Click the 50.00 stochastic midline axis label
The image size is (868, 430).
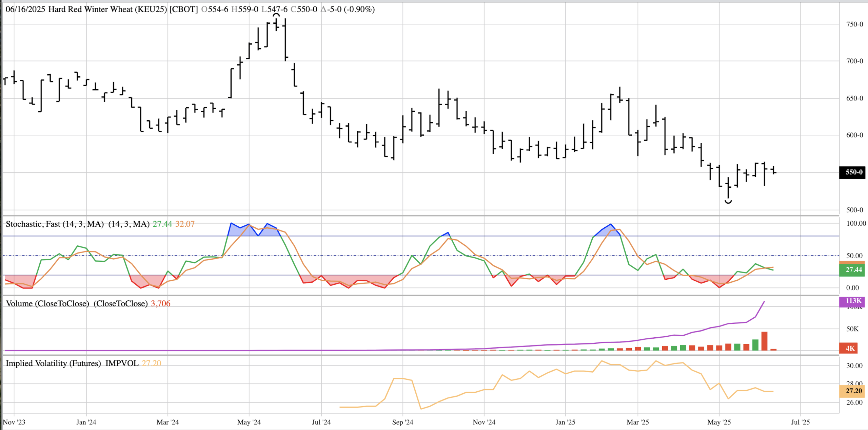pos(854,256)
